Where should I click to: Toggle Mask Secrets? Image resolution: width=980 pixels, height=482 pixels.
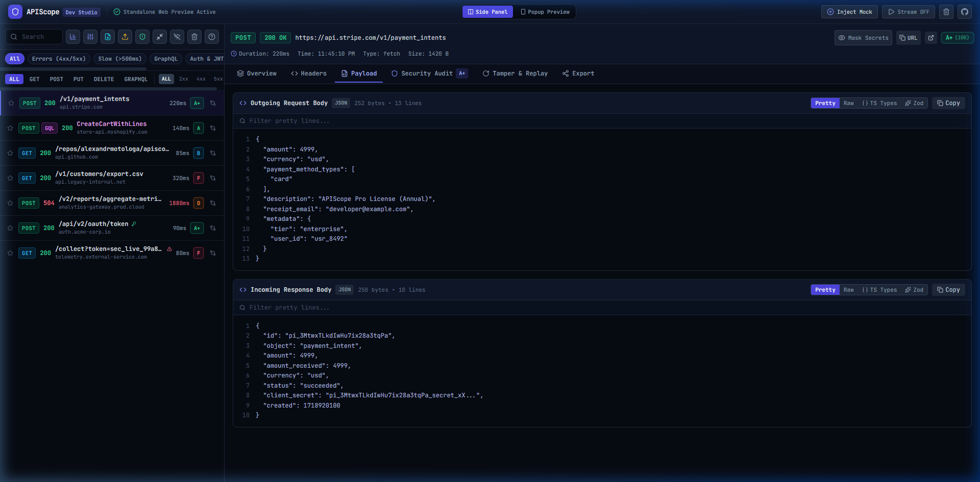pos(863,38)
